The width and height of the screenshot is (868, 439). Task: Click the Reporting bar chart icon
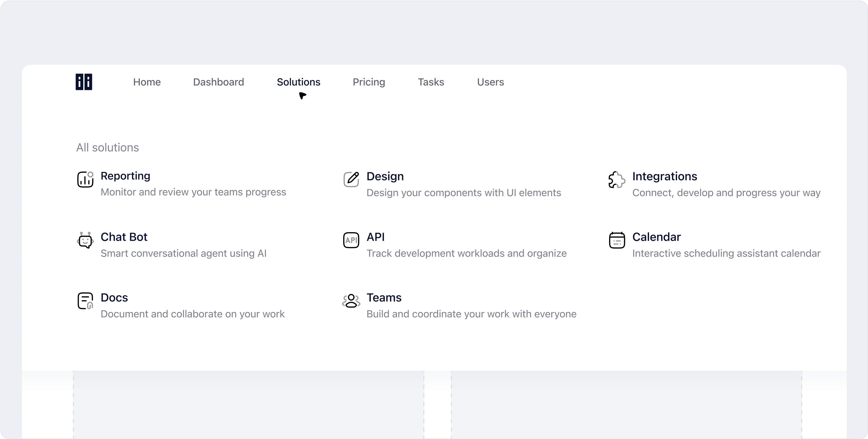click(85, 179)
